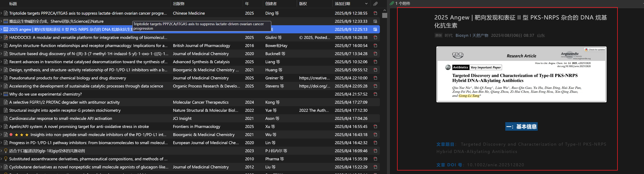Click snapshot attachment icon in Shenvi团队 row

(375, 21)
